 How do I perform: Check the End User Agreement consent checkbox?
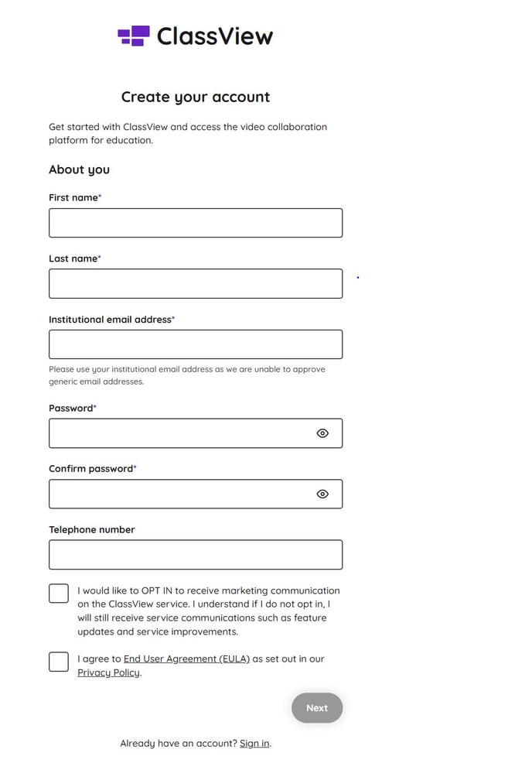pyautogui.click(x=58, y=662)
